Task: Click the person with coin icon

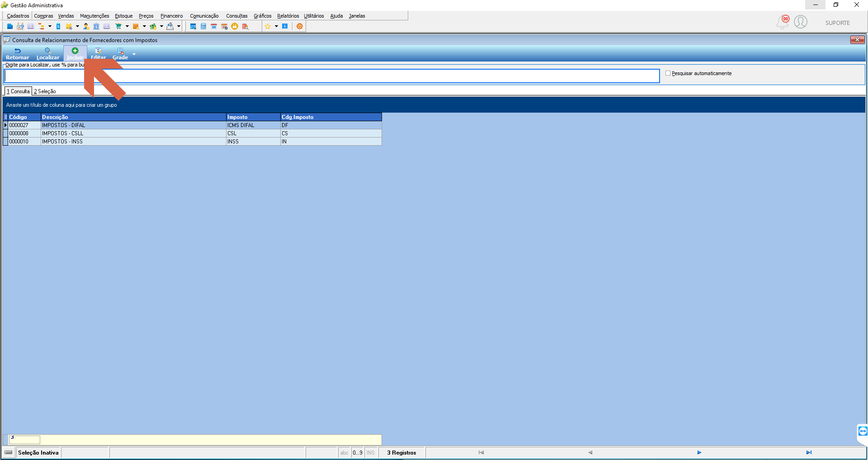Action: pos(86,26)
